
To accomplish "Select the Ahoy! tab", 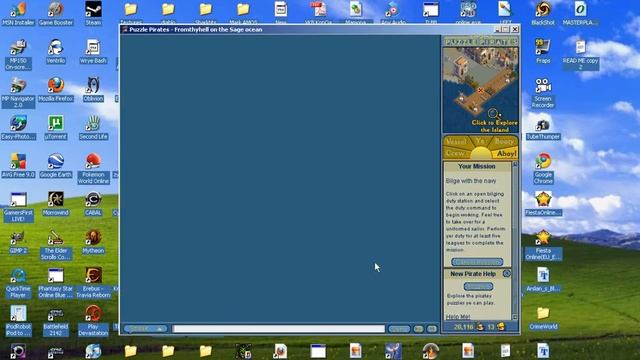I will point(506,153).
